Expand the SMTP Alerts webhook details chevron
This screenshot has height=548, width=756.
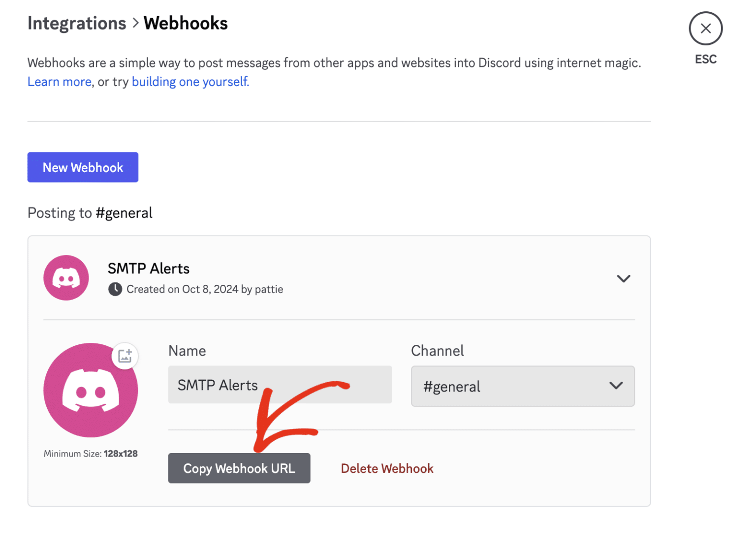click(x=623, y=278)
